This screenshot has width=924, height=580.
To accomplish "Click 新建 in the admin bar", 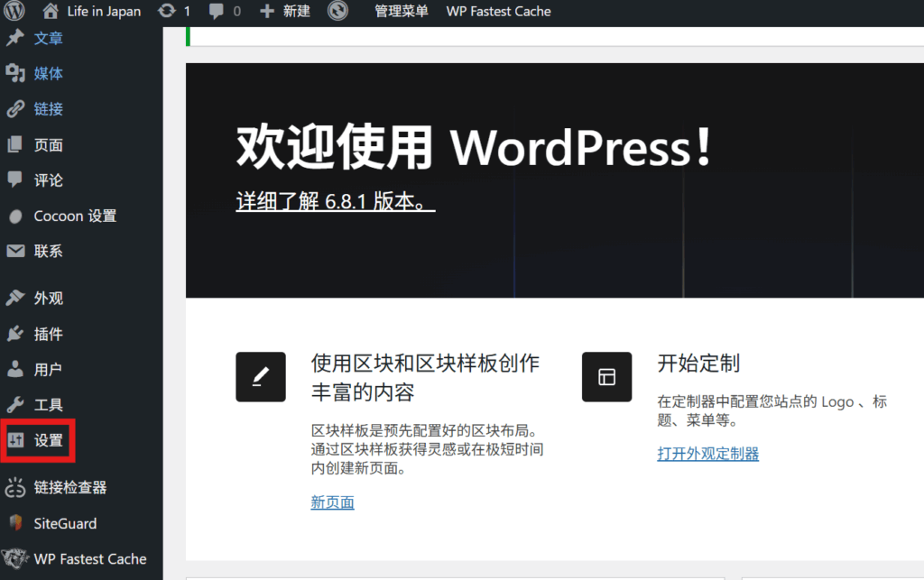I will click(x=296, y=11).
